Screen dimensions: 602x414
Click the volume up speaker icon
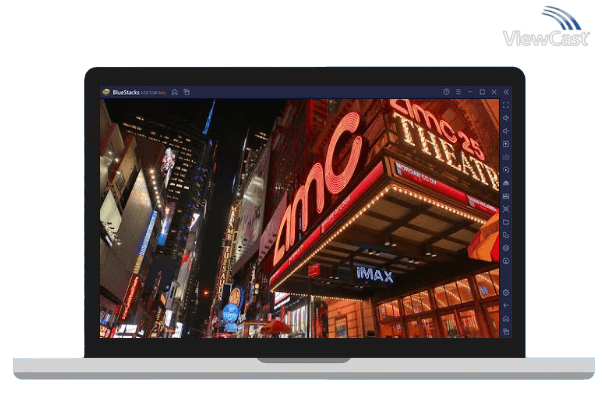[506, 118]
